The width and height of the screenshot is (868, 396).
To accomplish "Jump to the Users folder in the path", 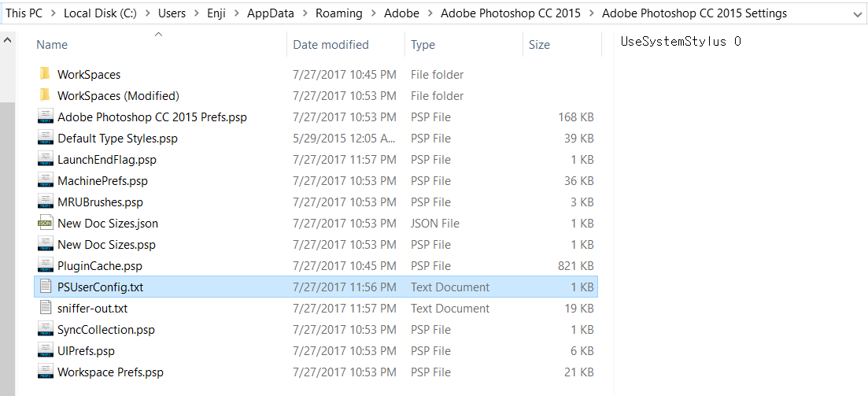I will click(172, 13).
